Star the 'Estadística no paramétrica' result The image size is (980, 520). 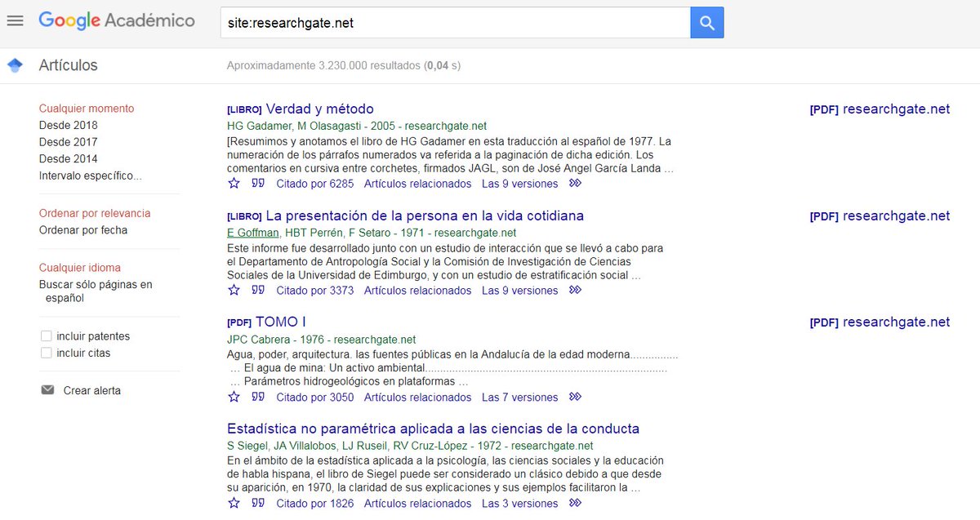tap(234, 504)
